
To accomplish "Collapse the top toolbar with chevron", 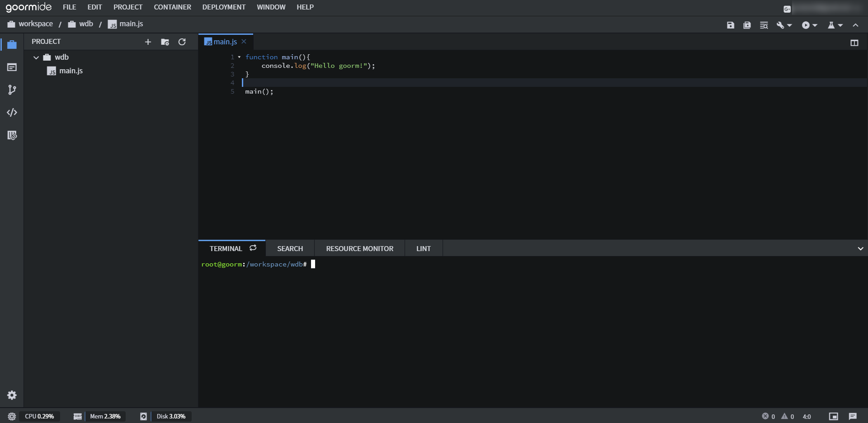I will click(855, 25).
